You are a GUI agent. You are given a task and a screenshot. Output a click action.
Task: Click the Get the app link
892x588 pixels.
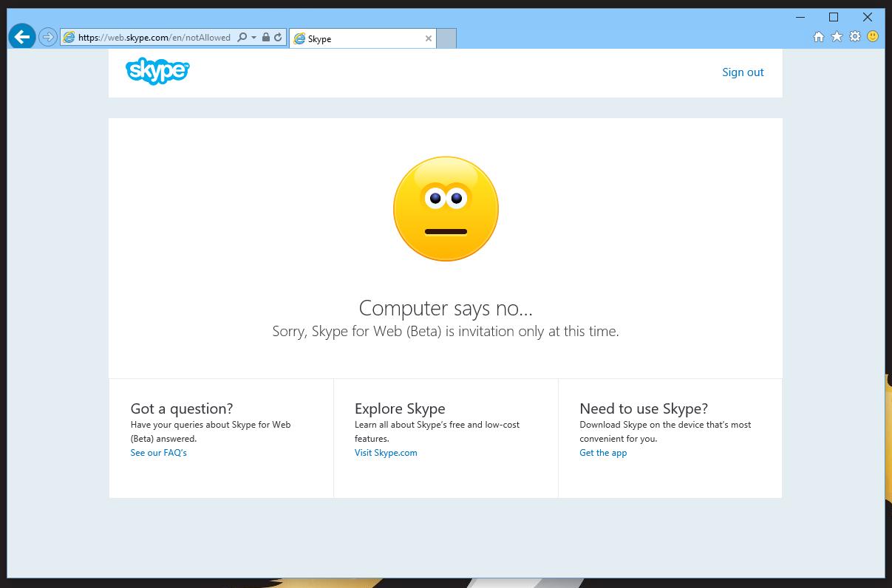coord(603,453)
